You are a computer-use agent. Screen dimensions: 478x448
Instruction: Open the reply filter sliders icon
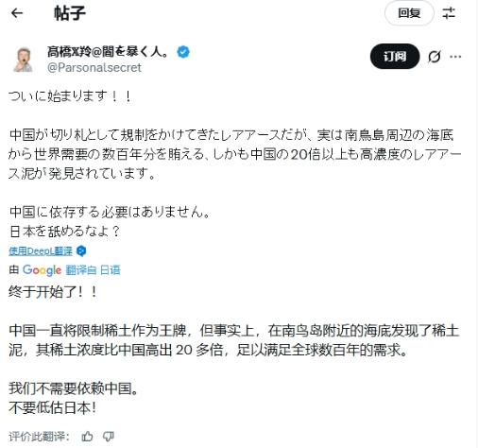click(x=449, y=13)
